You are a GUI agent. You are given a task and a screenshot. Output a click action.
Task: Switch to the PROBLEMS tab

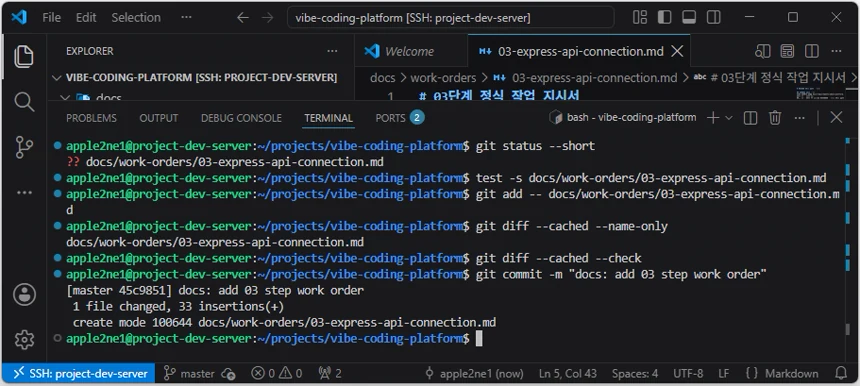click(x=91, y=118)
